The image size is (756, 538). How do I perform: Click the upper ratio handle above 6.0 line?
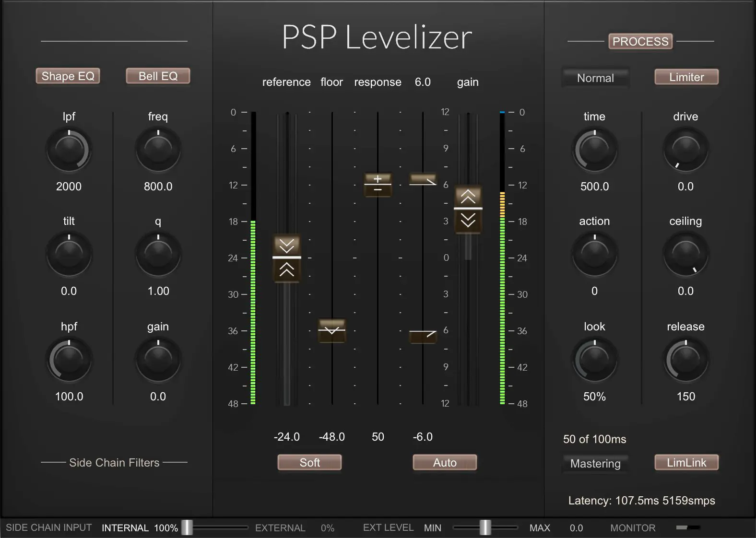tap(423, 180)
